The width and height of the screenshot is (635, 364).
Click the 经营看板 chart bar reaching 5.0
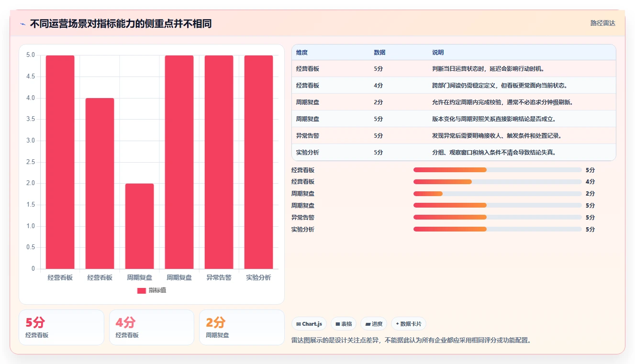pos(60,162)
